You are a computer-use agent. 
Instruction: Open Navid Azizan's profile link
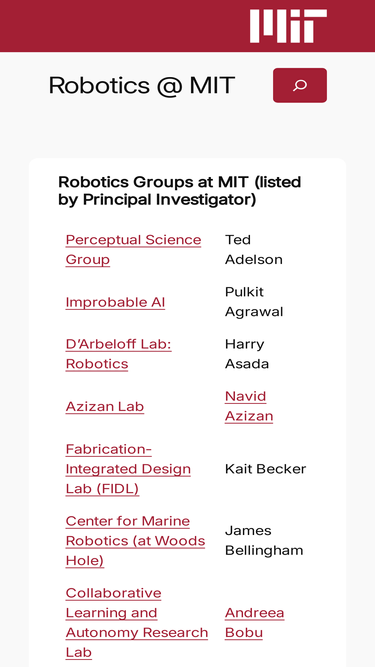249,406
